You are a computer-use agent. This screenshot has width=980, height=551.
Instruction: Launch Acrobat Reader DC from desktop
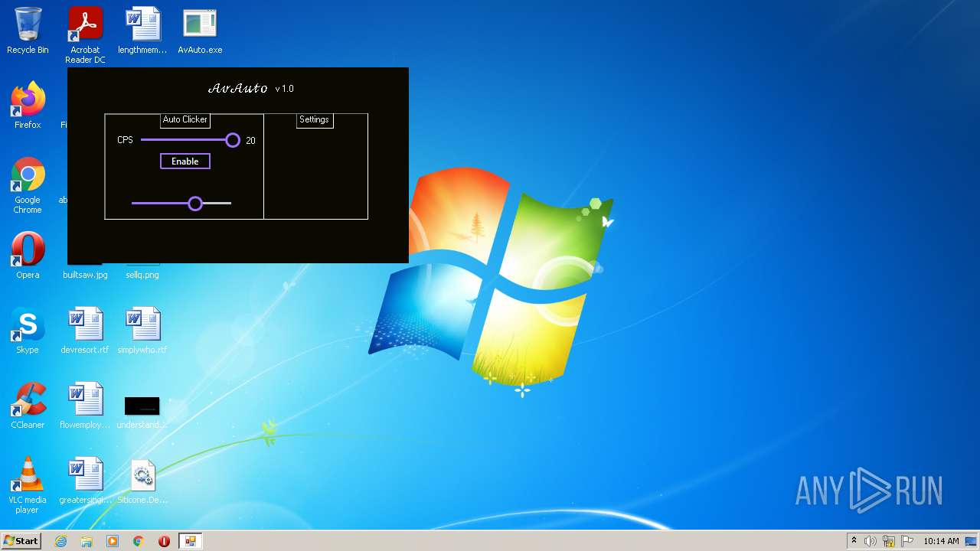coord(85,35)
